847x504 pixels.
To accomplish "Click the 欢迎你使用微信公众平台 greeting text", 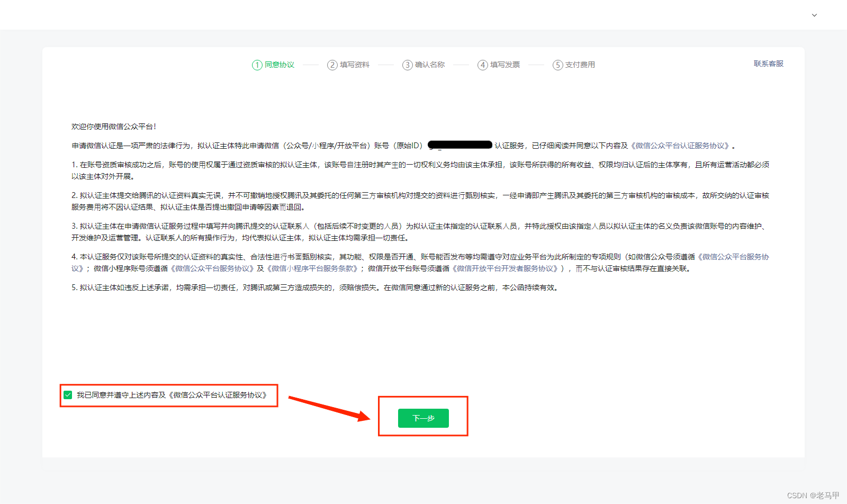I will 114,127.
